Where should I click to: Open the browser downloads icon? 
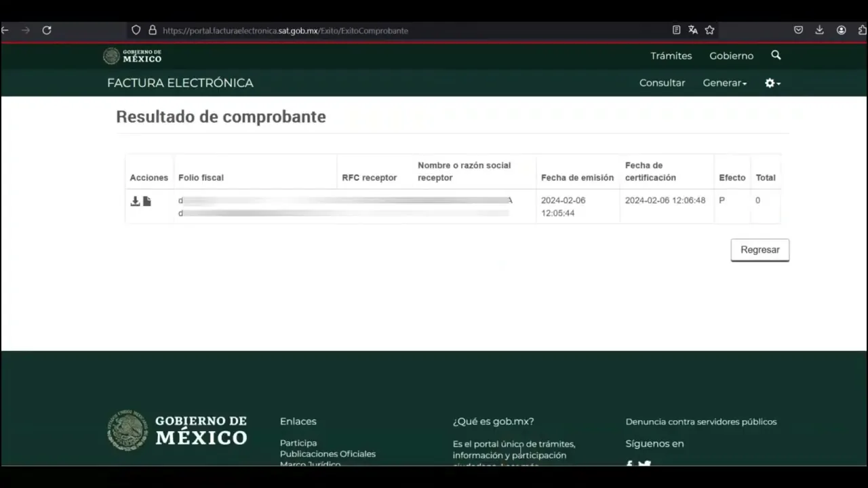(x=820, y=30)
